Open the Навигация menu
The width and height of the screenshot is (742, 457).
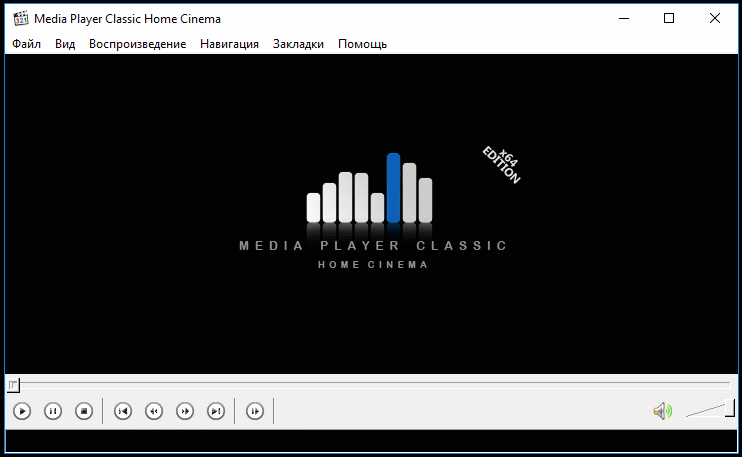click(230, 44)
